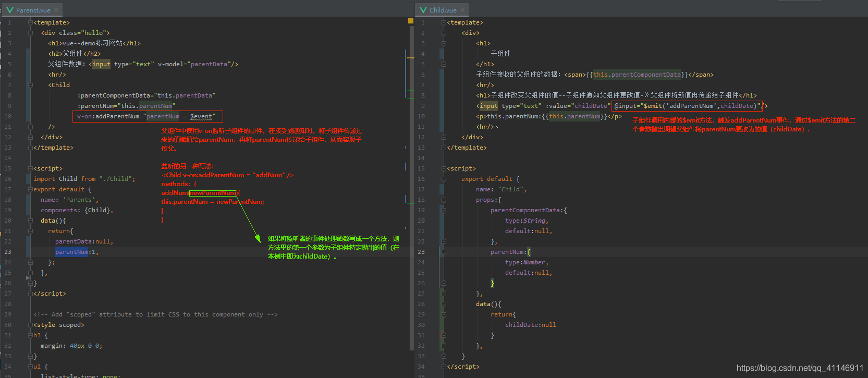Jump to yellow warning stripe mark in Parenst.vue
Image resolution: width=868 pixels, height=378 pixels.
(411, 57)
